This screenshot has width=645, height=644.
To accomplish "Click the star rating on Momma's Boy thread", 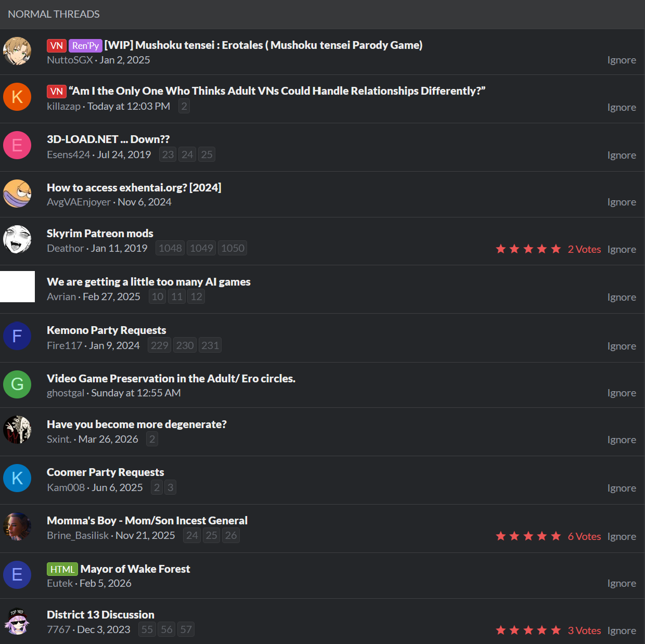I will 528,536.
